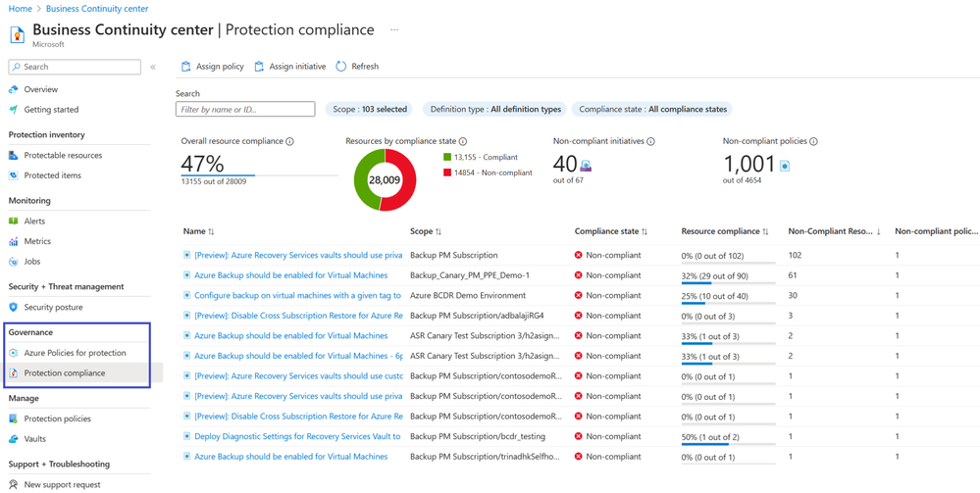The image size is (980, 493).
Task: Open Azure Backup policy scoped to Backup_Canary_PM_PPE_Demo-1
Action: 290,275
